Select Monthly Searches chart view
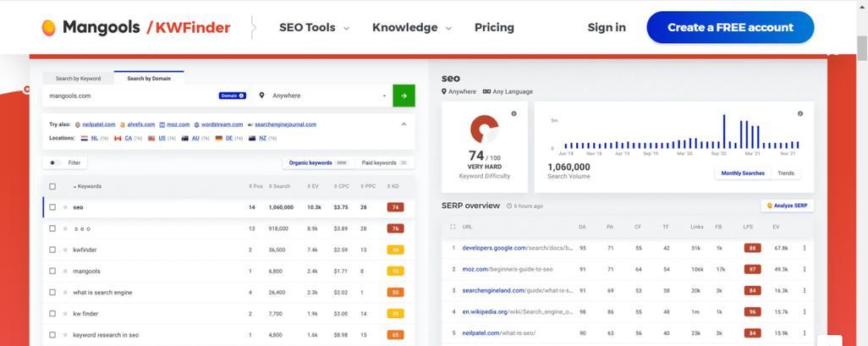 [x=742, y=173]
